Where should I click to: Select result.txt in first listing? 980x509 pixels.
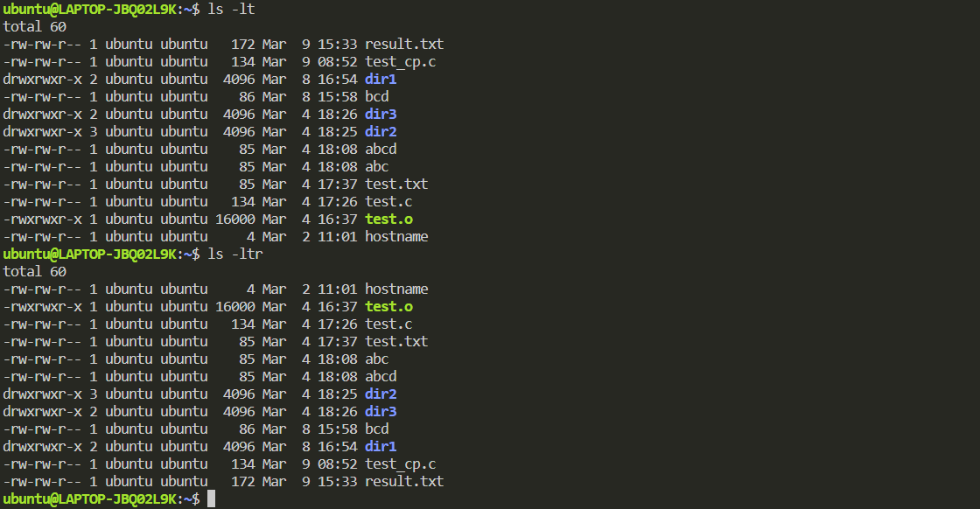coord(404,45)
